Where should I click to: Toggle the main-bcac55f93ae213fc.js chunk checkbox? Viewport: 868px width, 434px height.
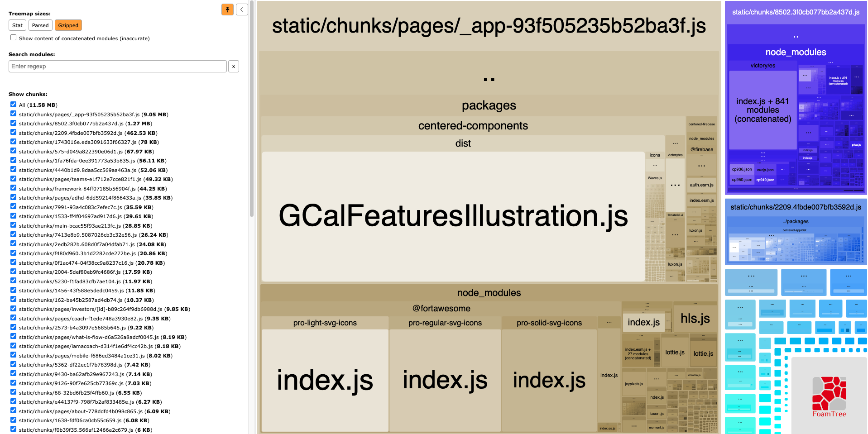13,225
